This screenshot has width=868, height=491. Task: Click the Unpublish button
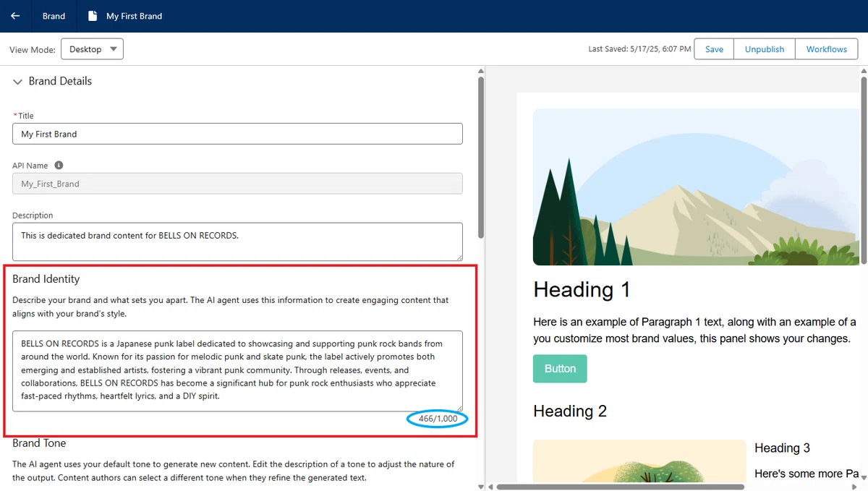pyautogui.click(x=765, y=49)
